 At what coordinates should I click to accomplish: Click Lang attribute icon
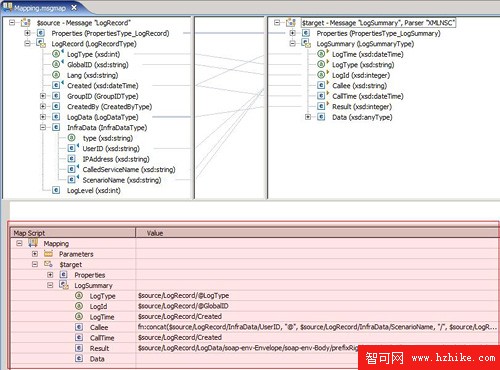pos(56,75)
